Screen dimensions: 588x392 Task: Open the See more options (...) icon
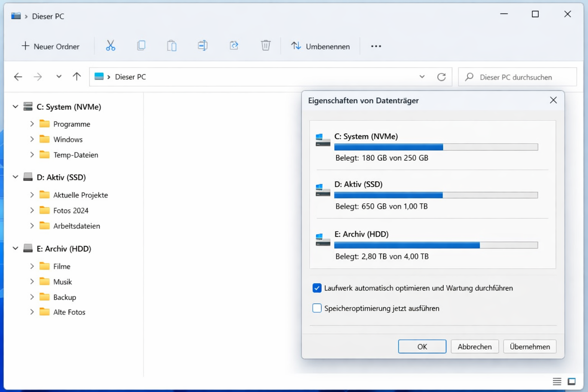376,46
